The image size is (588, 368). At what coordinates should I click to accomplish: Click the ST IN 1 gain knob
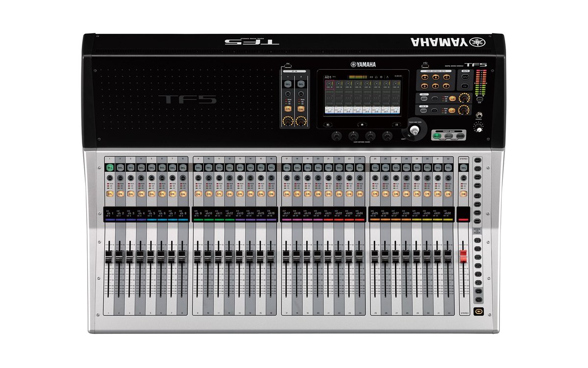(288, 121)
